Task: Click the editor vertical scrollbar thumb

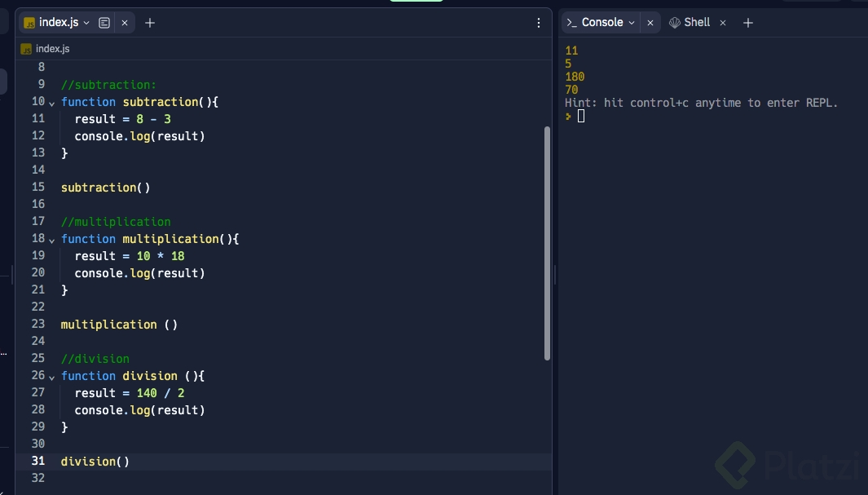Action: pos(547,244)
